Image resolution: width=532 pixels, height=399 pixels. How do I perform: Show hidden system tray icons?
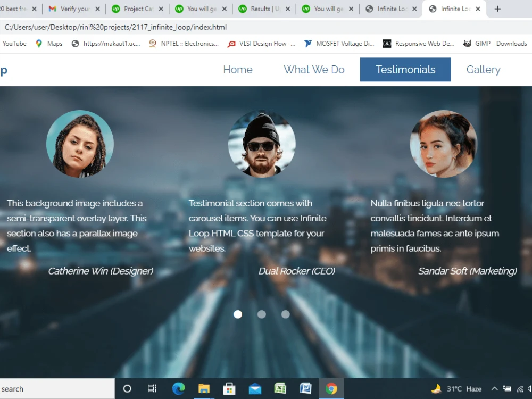495,389
